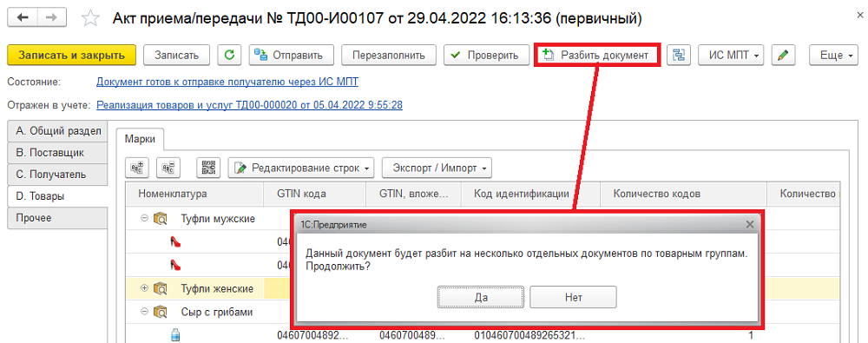Click the Перезаполнить button
The width and height of the screenshot is (868, 343).
point(389,55)
